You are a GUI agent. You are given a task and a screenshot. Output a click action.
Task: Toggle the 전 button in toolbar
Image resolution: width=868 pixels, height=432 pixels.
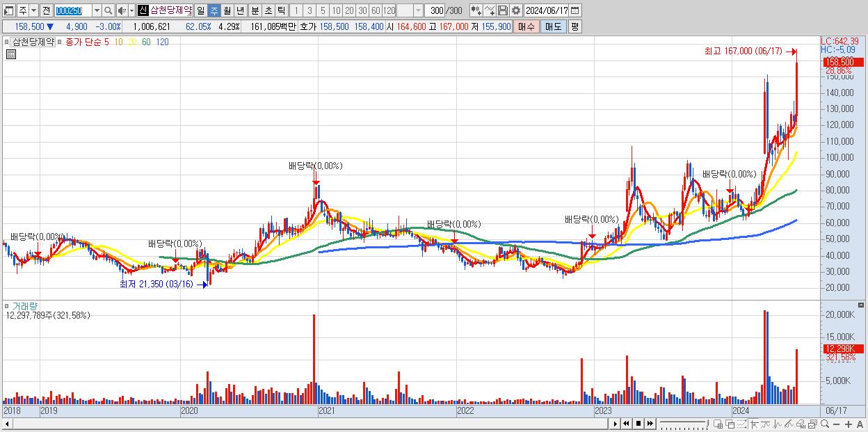point(46,11)
